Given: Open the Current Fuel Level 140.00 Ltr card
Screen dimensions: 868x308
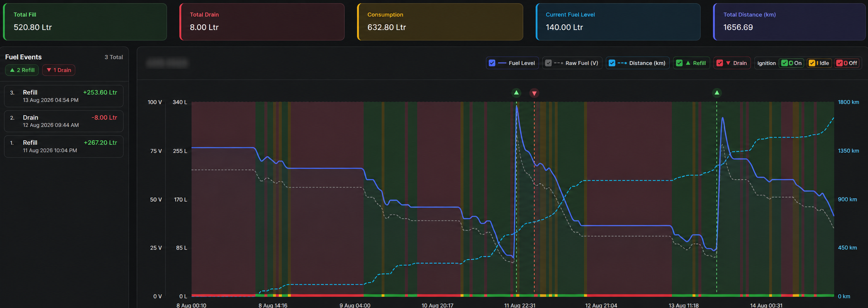Looking at the screenshot, I should click(618, 22).
